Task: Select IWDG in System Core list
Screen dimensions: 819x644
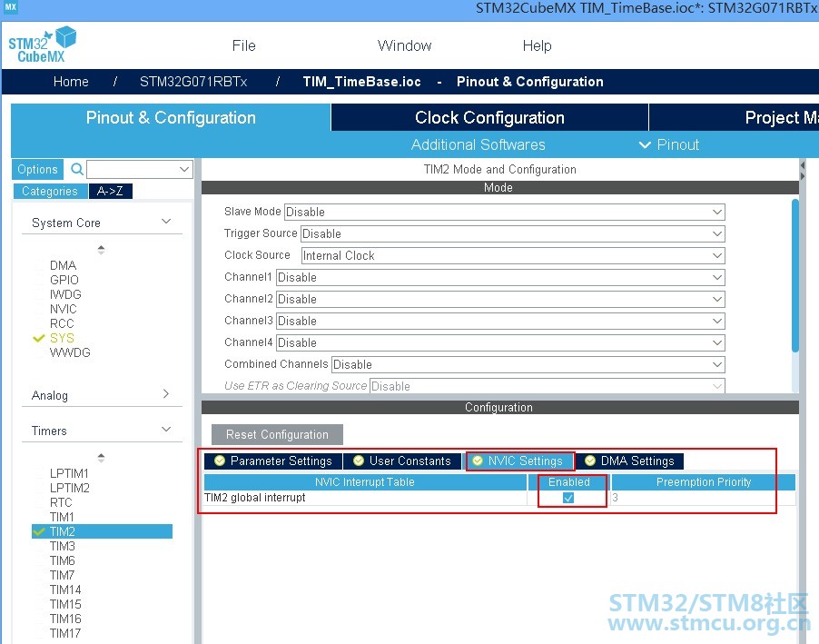Action: 65,294
